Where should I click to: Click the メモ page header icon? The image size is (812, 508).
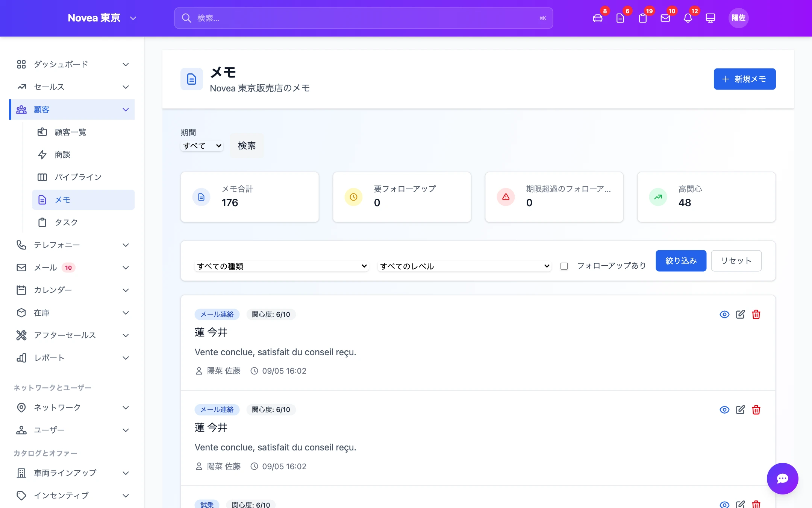[192, 79]
